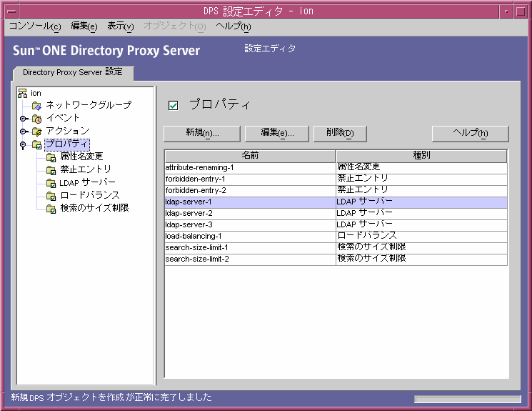Select the attribute-renaming-1 row

coord(336,168)
